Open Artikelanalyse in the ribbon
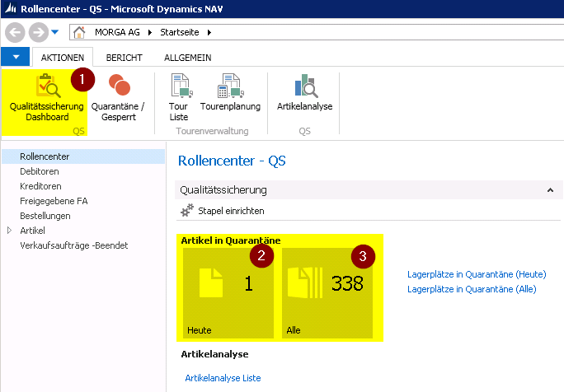The width and height of the screenshot is (564, 392). (x=304, y=93)
